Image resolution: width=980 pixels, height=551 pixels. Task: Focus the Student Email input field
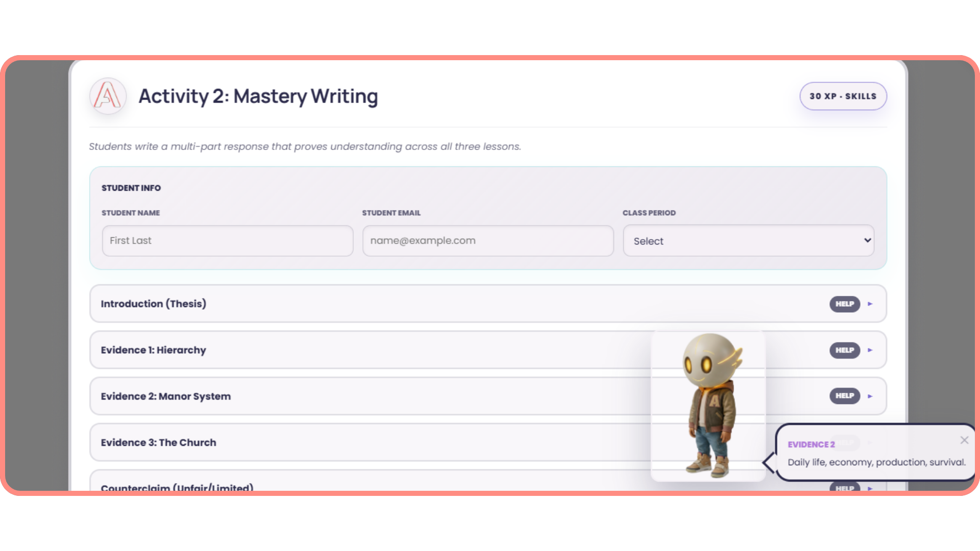coord(487,241)
